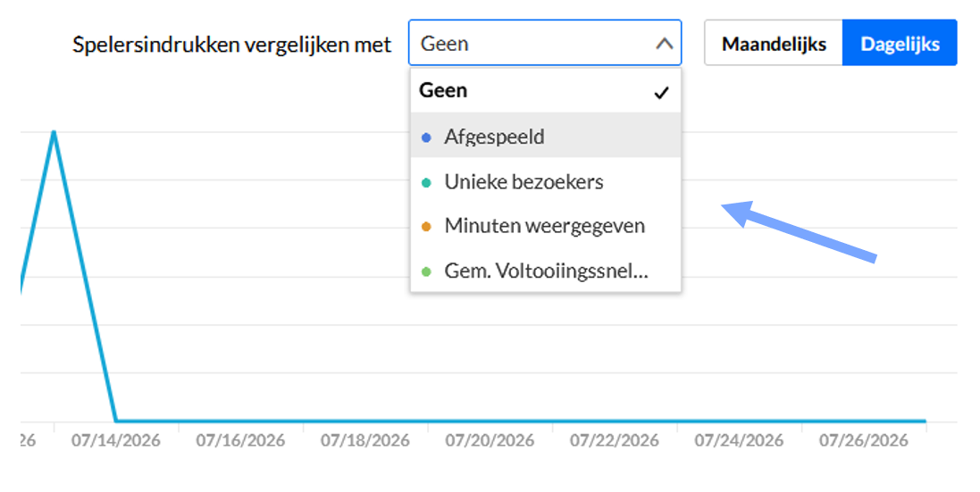The height and width of the screenshot is (492, 980).
Task: Collapse the Geen dropdown chevron arrow
Action: point(664,45)
